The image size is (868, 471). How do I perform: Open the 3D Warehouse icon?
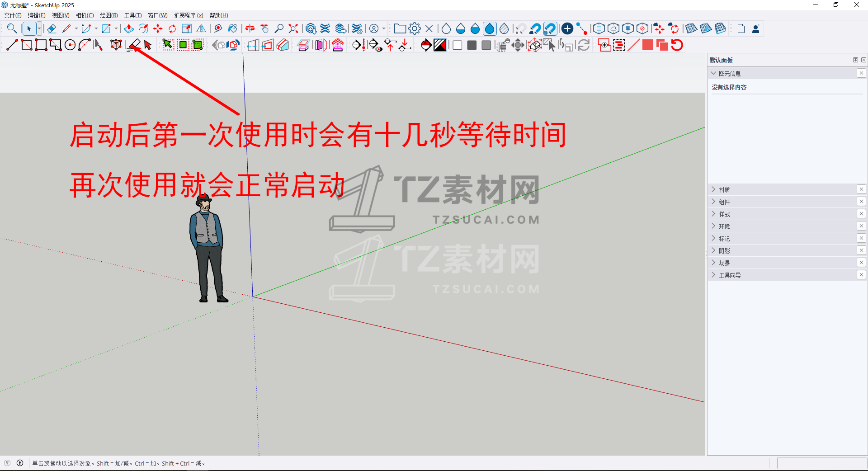click(x=311, y=29)
